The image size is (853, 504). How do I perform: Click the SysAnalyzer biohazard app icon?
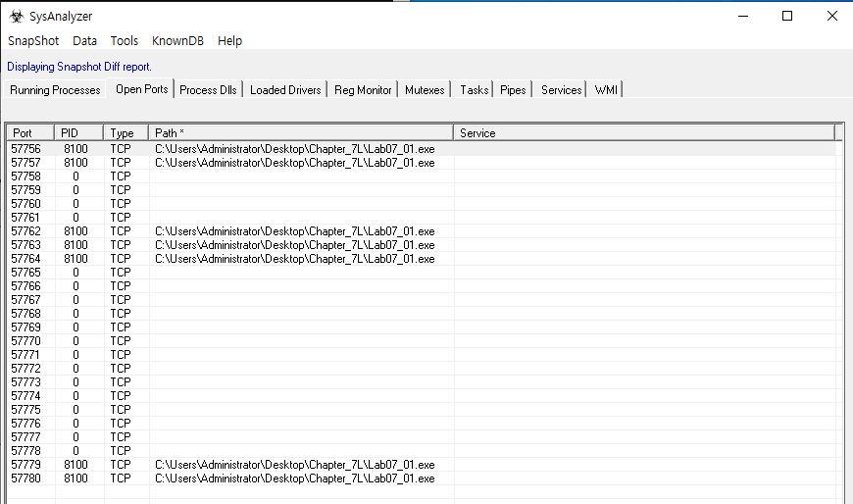(x=17, y=17)
